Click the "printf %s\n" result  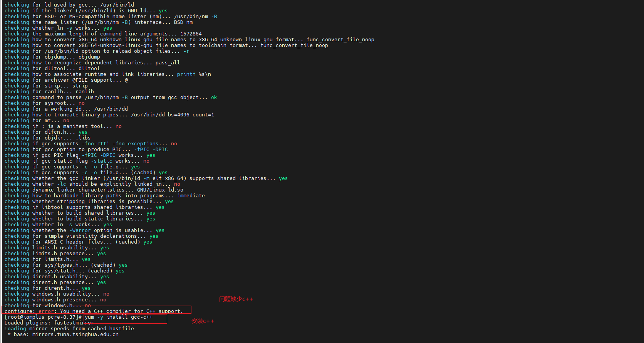coord(194,74)
